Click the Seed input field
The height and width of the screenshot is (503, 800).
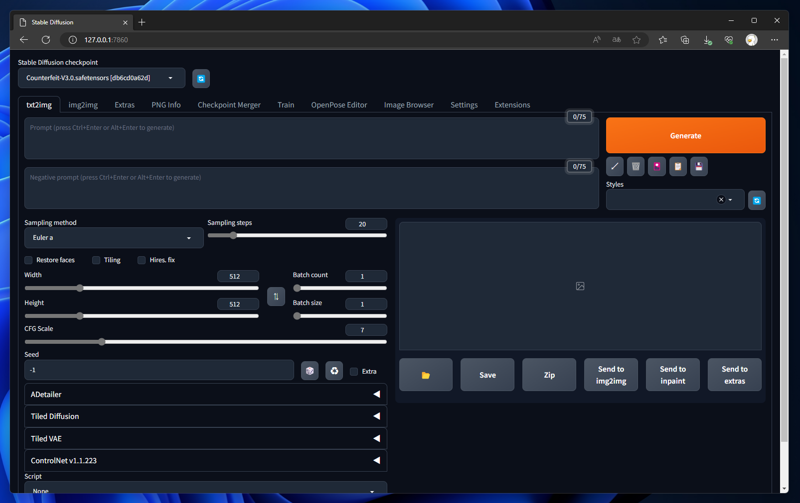[x=159, y=370]
